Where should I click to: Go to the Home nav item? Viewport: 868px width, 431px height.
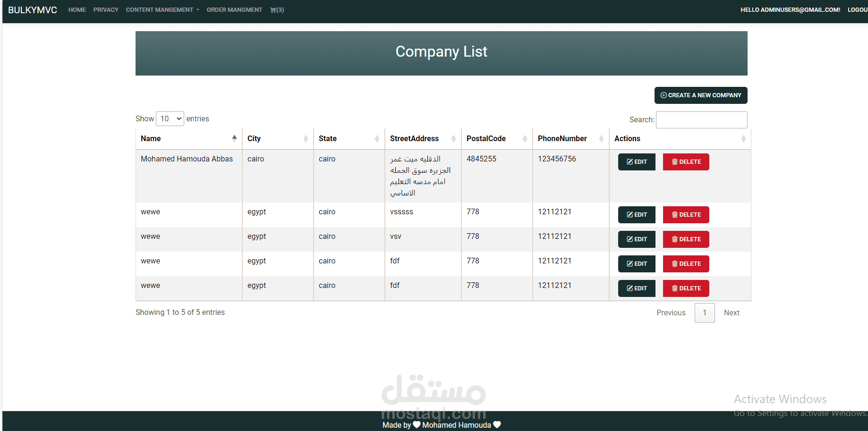click(77, 10)
